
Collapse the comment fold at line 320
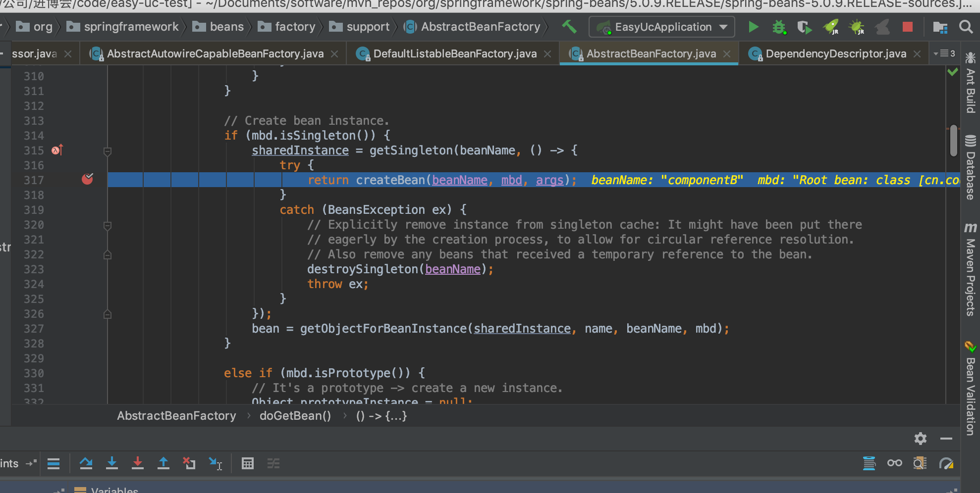[108, 225]
